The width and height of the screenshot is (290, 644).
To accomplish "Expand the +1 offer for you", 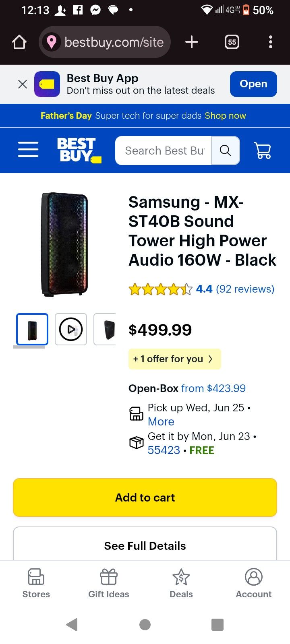I will [174, 359].
